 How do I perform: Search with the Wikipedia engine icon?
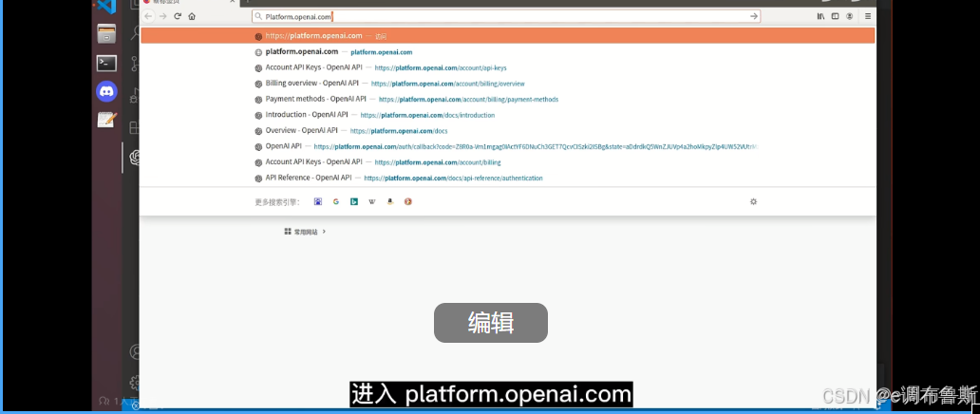[x=372, y=201]
